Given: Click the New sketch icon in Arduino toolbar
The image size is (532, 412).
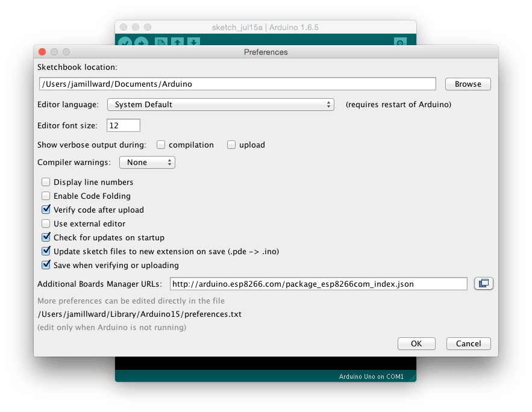Looking at the screenshot, I should click(x=161, y=42).
